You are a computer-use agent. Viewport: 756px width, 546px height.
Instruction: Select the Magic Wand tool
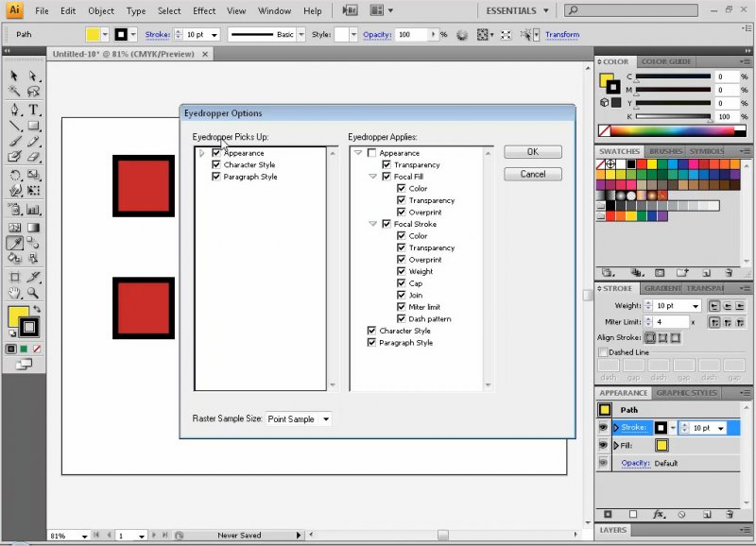[x=14, y=91]
